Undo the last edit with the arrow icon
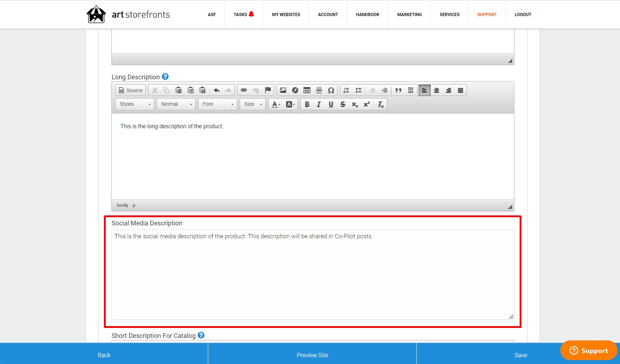 [x=216, y=90]
